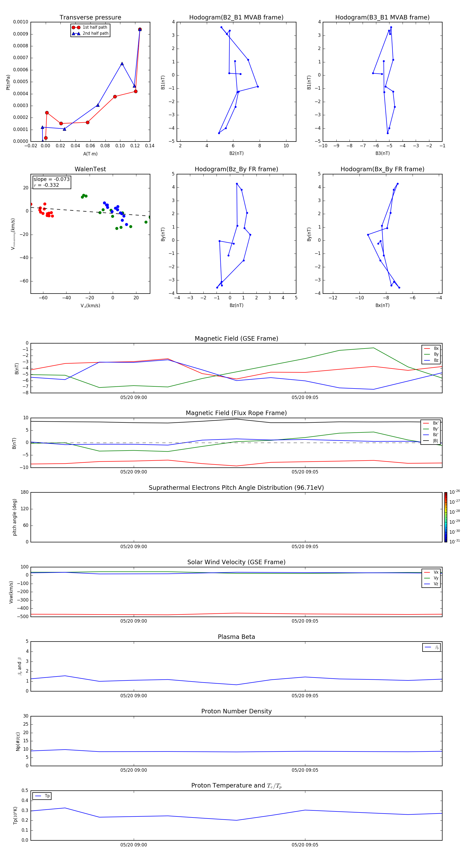
Task: Click the 'By' legend entry in GSE panel
Action: 431,354
